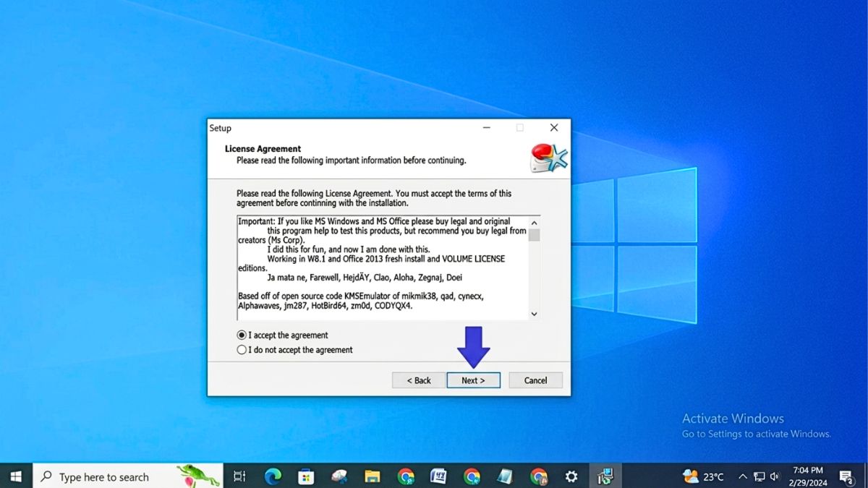Open the notification center icon
The image size is (868, 488).
pos(846,476)
